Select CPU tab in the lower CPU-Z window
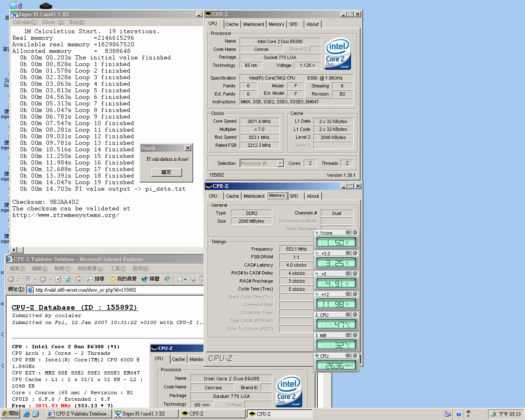Viewport: 525px width, 420px height. 213,196
